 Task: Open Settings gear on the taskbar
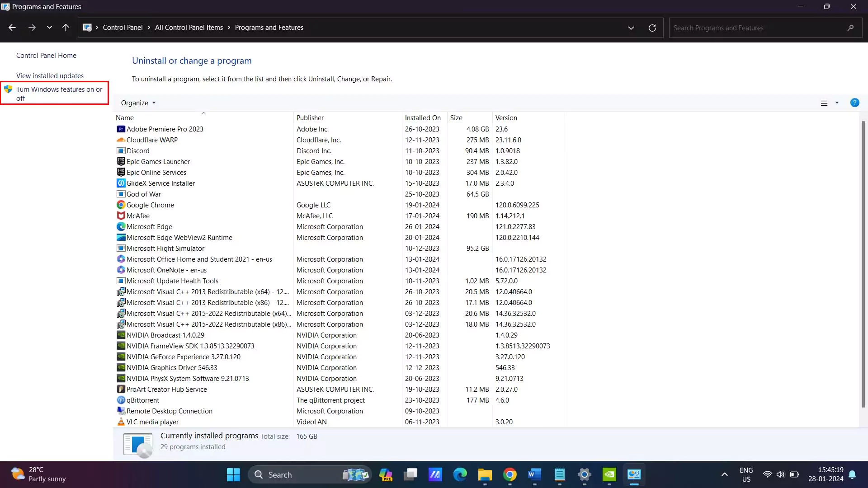click(x=584, y=475)
